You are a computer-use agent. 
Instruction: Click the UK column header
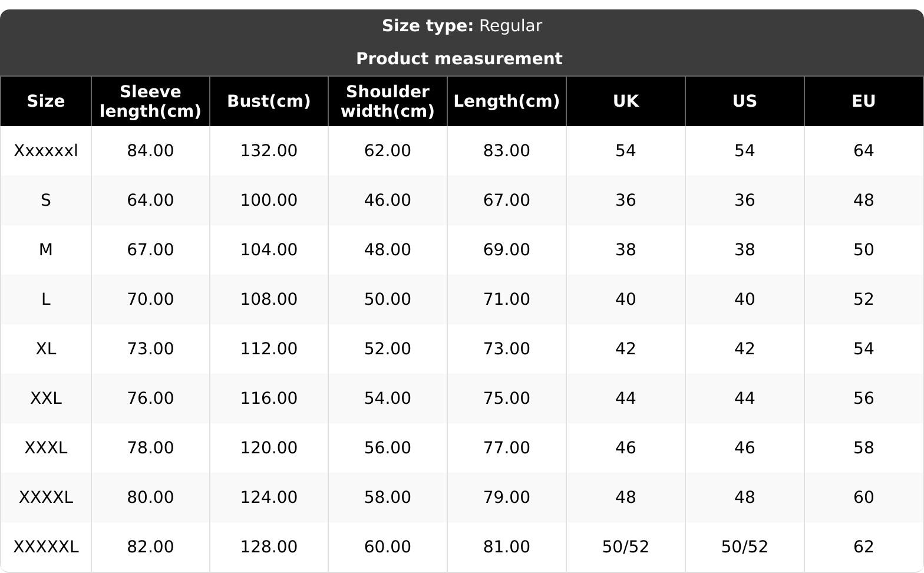pyautogui.click(x=625, y=101)
